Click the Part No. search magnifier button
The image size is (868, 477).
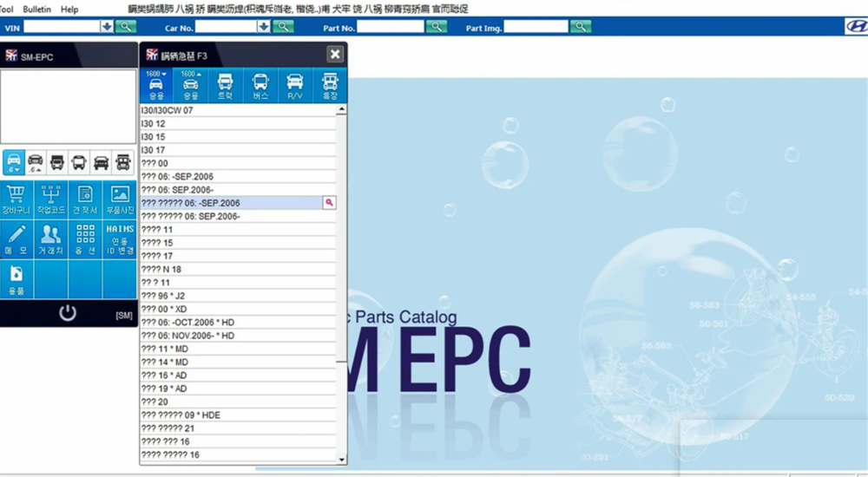437,27
